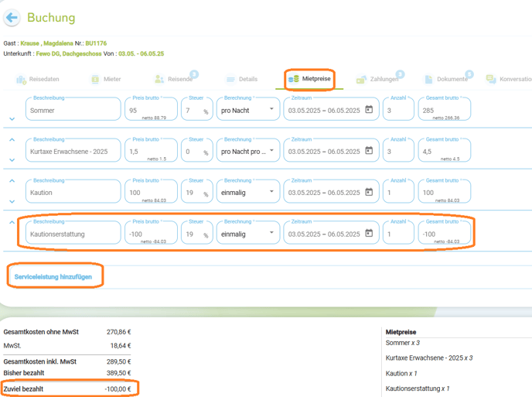Image resolution: width=532 pixels, height=397 pixels.
Task: Edit Kurtaxe Erwachsene - 2025 description field
Action: [73, 150]
